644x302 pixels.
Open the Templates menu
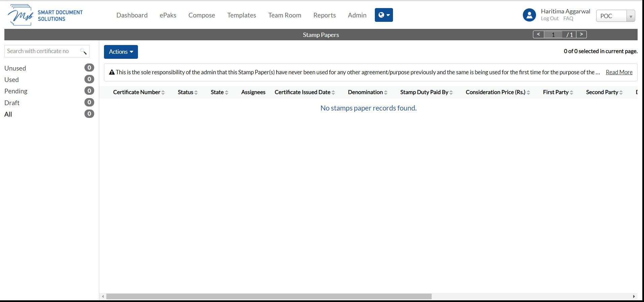pos(242,15)
